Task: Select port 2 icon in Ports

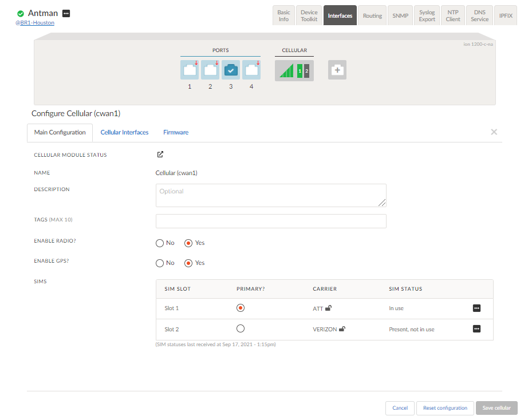Action: (x=210, y=70)
